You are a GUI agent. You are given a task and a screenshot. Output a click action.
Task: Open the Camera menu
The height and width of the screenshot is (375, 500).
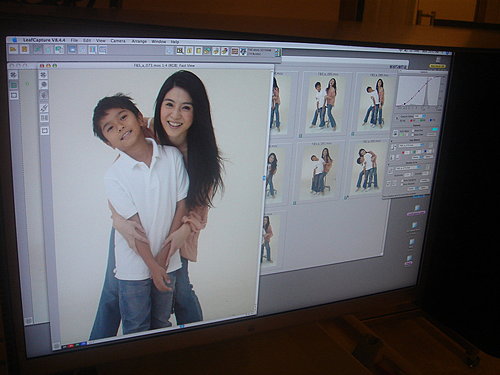coord(118,41)
